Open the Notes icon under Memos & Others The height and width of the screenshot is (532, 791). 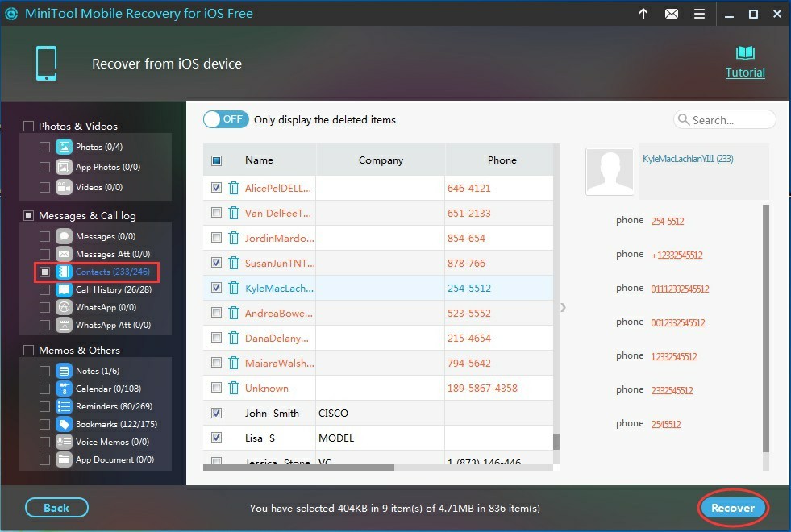click(x=64, y=370)
